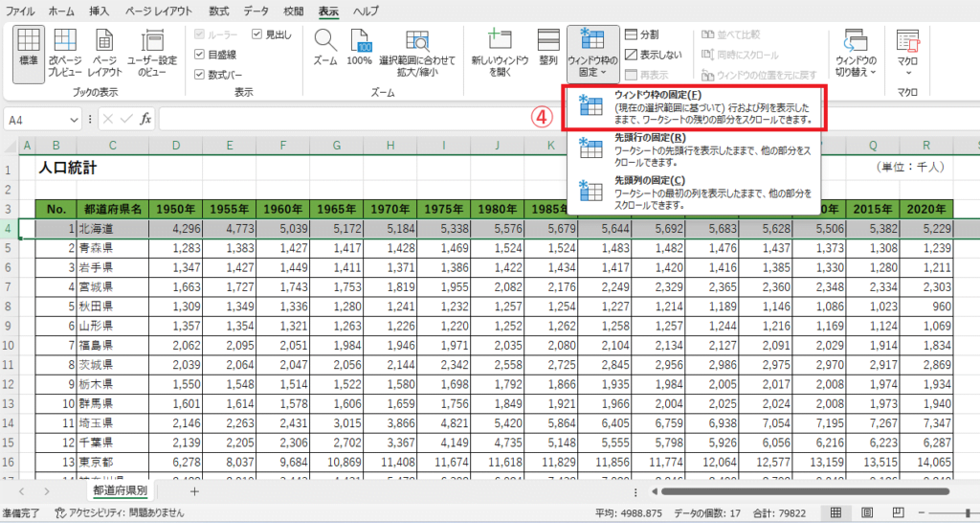Image resolution: width=980 pixels, height=523 pixels.
Task: Click the 秋田県 cell
Action: pos(113,307)
